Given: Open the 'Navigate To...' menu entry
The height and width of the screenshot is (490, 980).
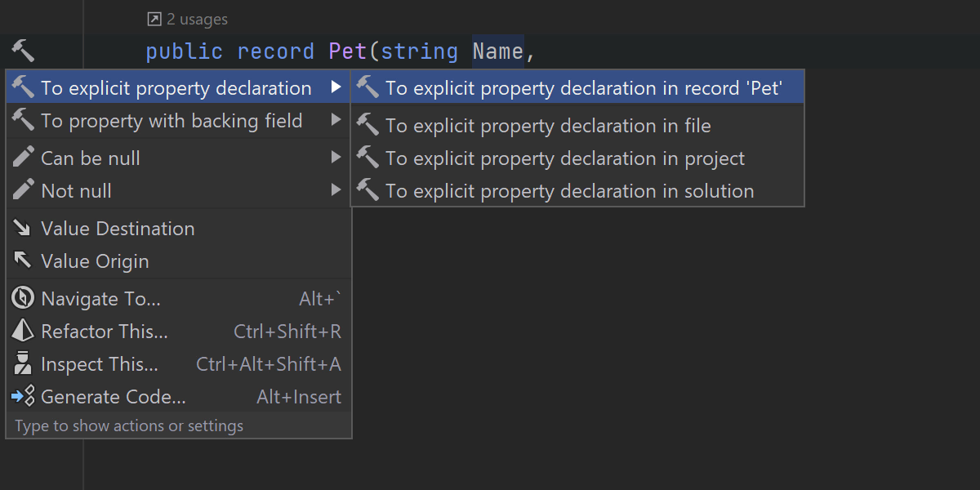Looking at the screenshot, I should coord(179,299).
